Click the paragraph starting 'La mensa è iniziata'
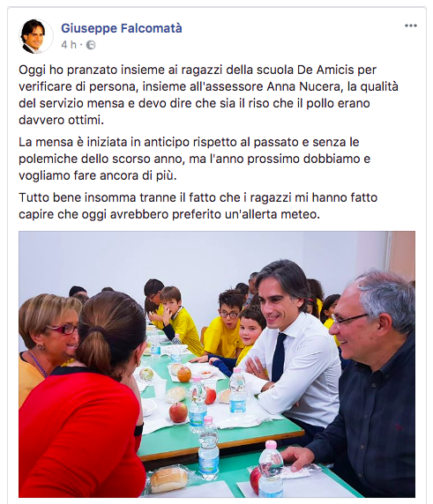 (x=195, y=159)
